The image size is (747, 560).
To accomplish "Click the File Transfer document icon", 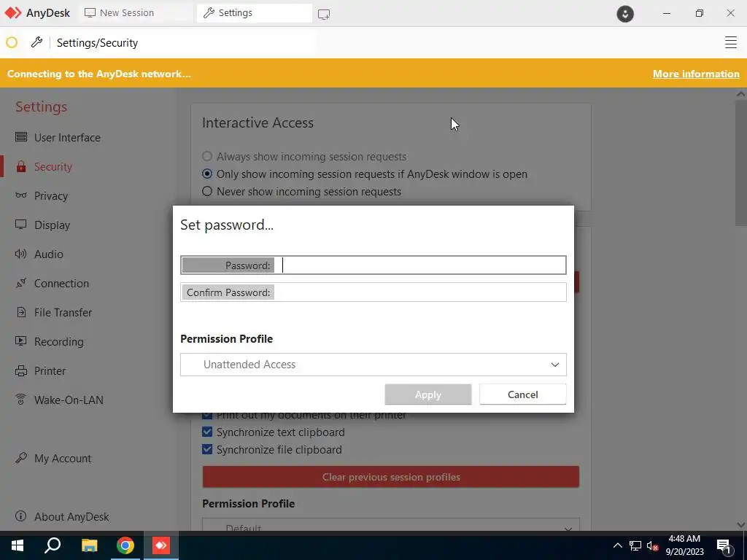I will coord(21,312).
